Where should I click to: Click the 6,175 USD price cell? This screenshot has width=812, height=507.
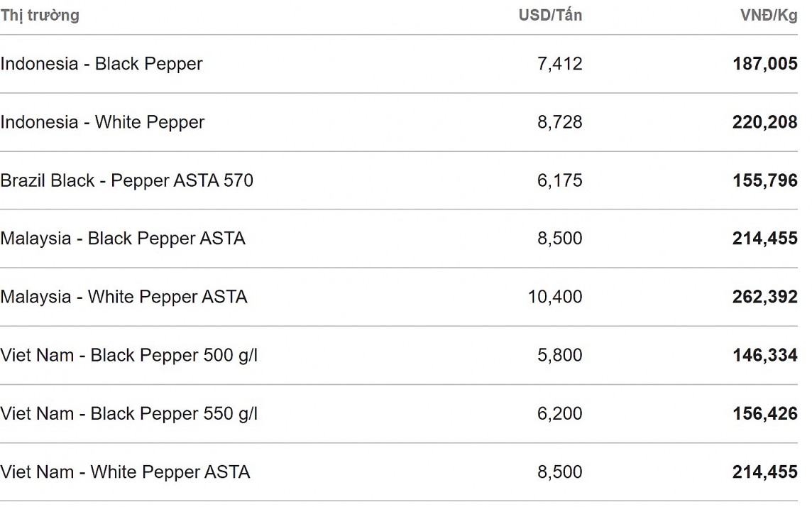point(559,180)
